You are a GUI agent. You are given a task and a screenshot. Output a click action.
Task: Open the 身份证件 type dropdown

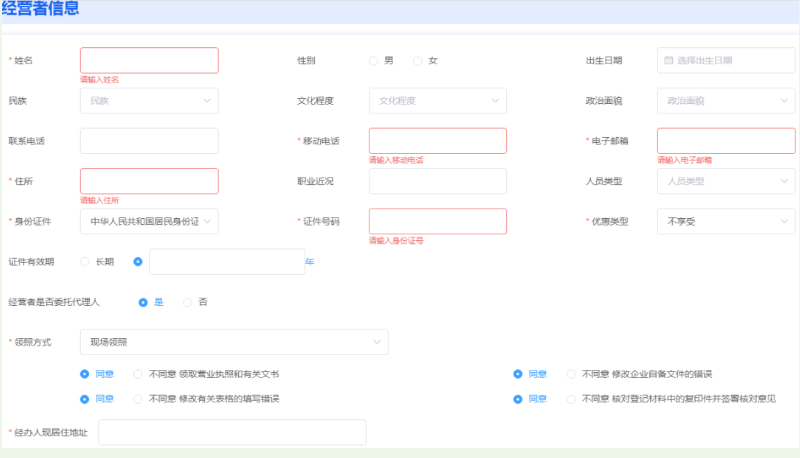click(x=149, y=221)
